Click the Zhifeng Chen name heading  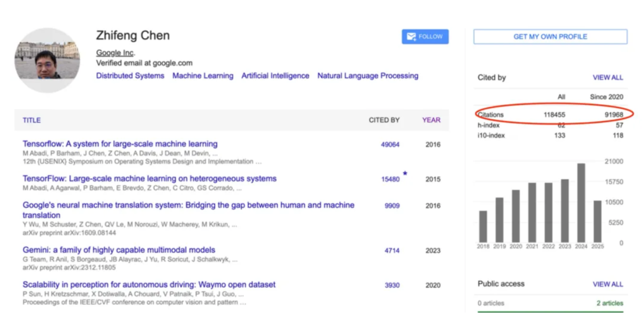pyautogui.click(x=132, y=36)
